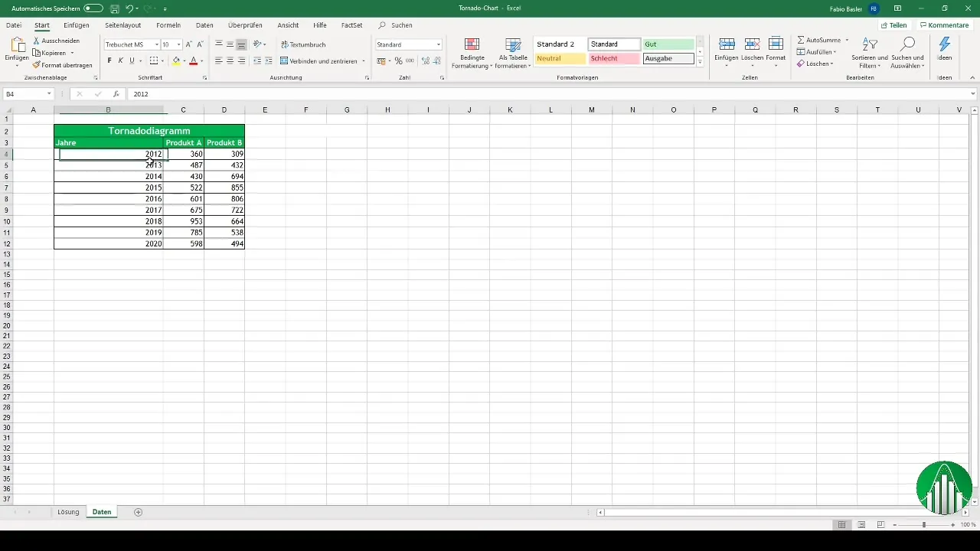
Task: Toggle Textumbruch wrap text
Action: coord(303,44)
